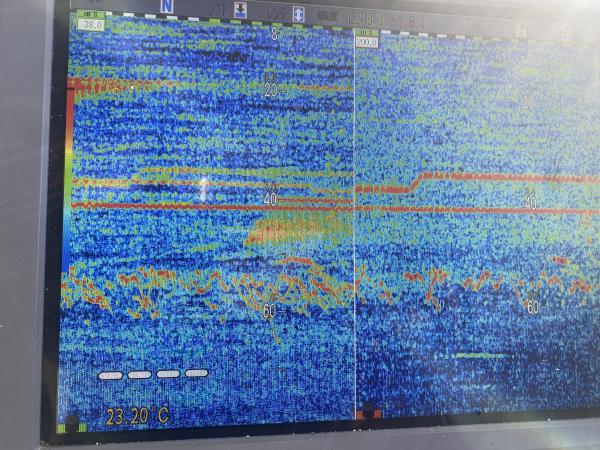Tap the last white pill indicator
Viewport: 600px width, 450px height.
[x=197, y=373]
